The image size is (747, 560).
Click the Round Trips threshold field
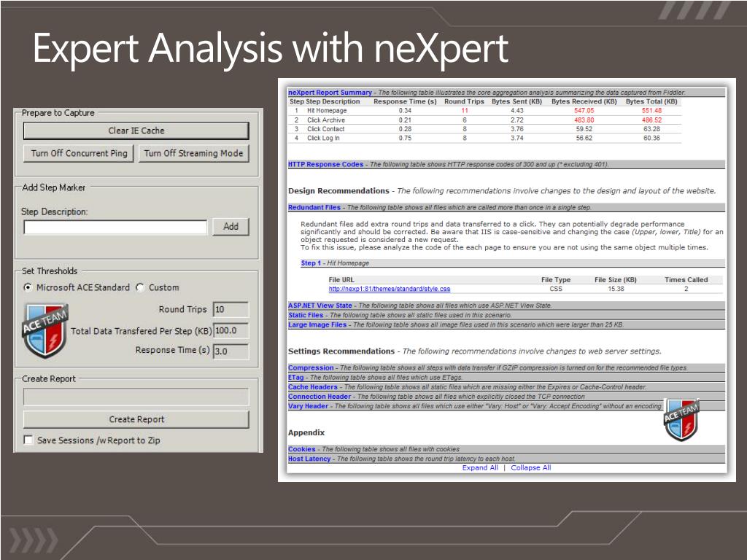click(231, 309)
